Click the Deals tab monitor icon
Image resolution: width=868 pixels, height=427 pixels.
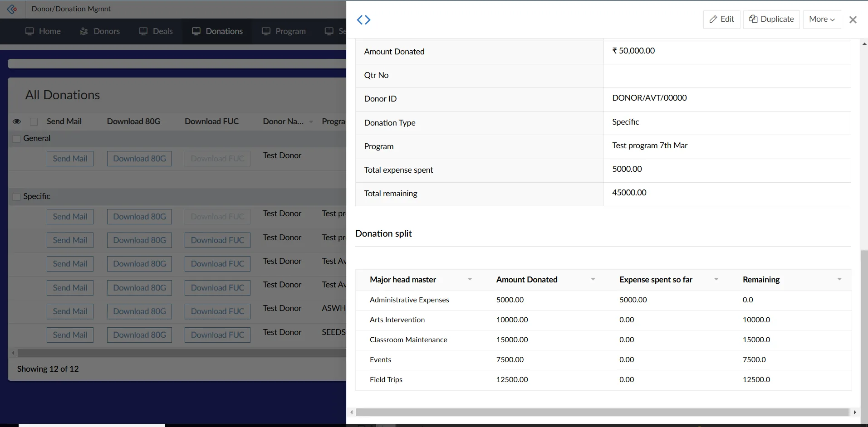[143, 31]
